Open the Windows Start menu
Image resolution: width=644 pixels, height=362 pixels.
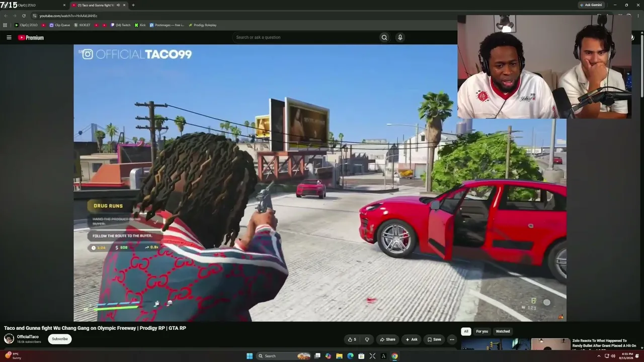click(250, 356)
